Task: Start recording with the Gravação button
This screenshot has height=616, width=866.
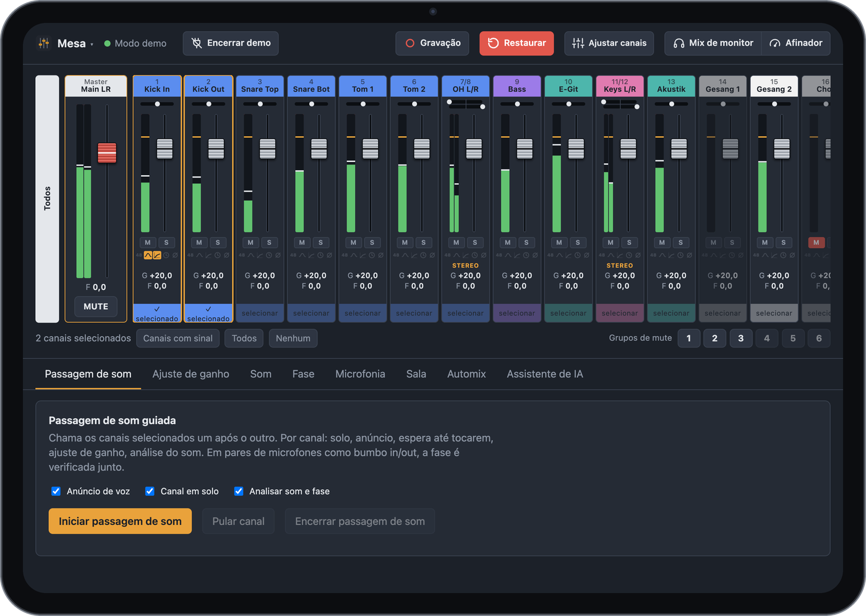Action: click(x=432, y=43)
